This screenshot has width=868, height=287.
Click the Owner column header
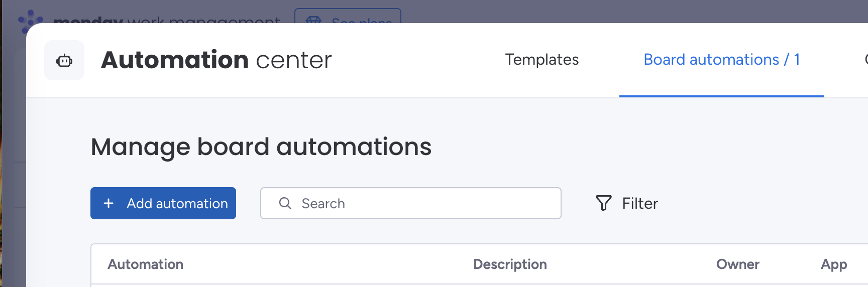(x=737, y=264)
